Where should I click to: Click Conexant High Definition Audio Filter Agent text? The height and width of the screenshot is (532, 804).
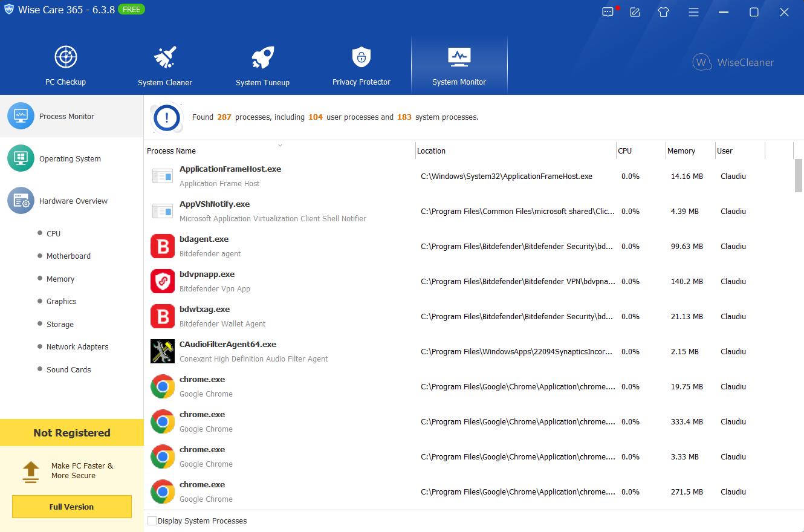point(254,358)
